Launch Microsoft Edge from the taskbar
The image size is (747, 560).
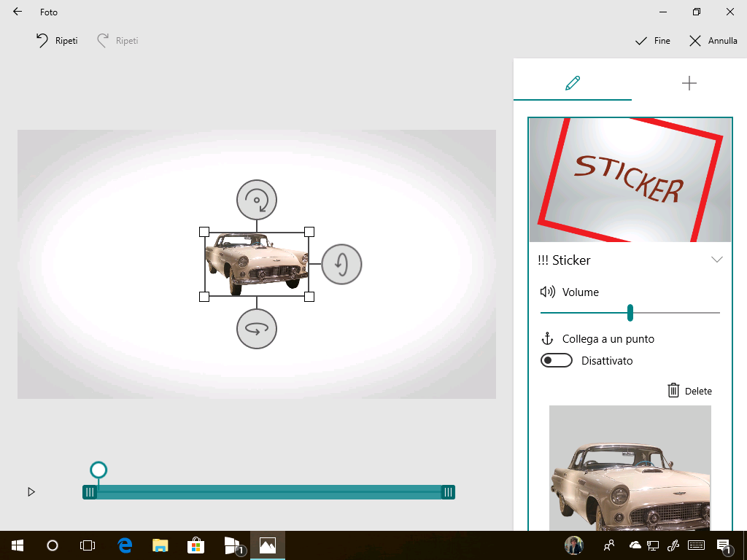coord(125,545)
